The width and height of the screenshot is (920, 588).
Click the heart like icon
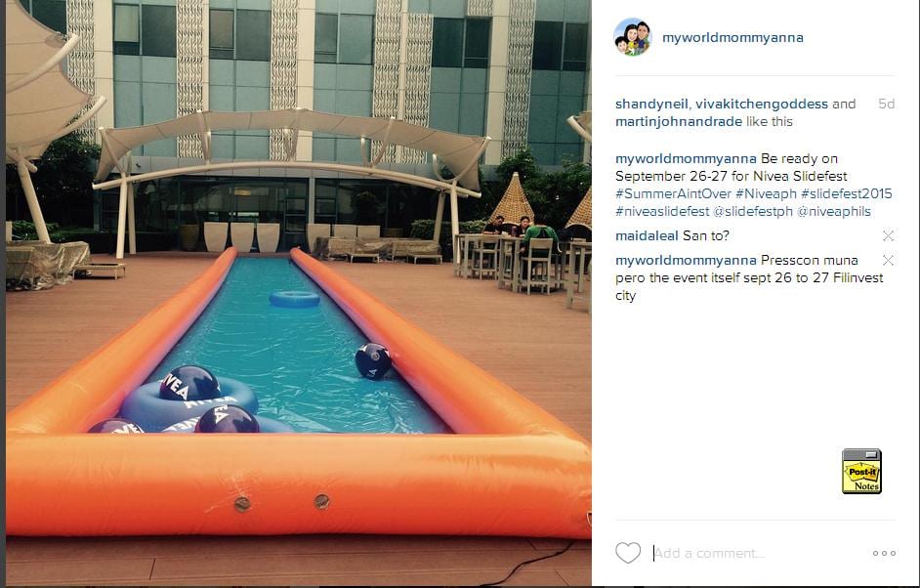(x=628, y=553)
